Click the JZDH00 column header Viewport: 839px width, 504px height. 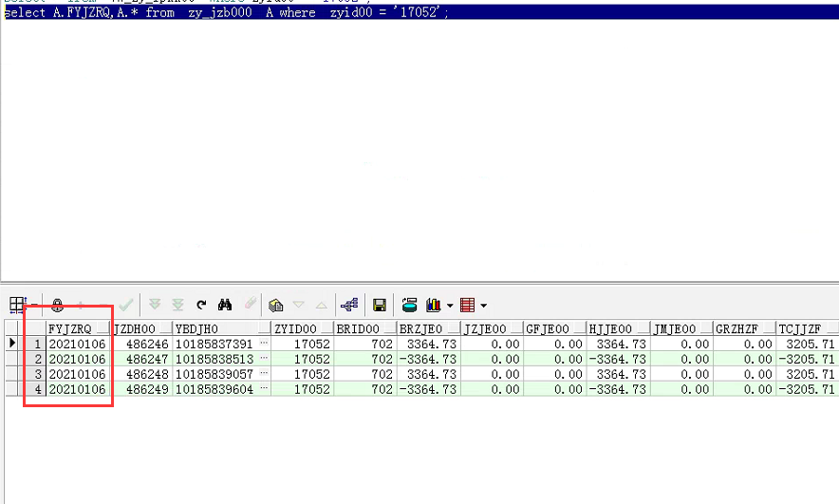tap(141, 328)
